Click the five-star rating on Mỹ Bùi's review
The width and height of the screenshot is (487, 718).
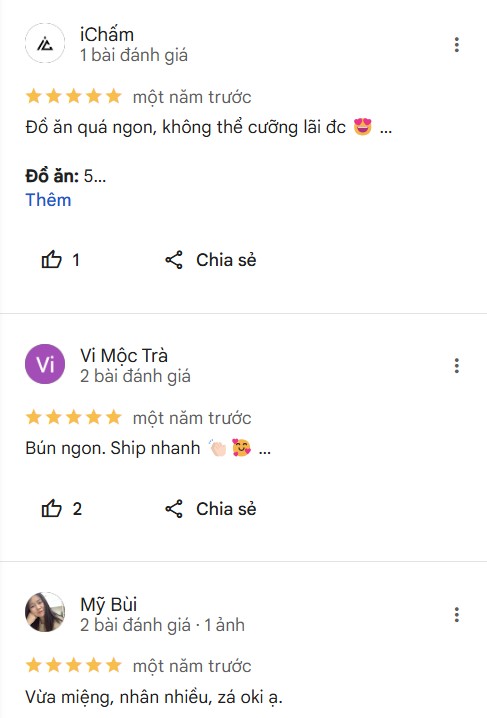(x=73, y=665)
